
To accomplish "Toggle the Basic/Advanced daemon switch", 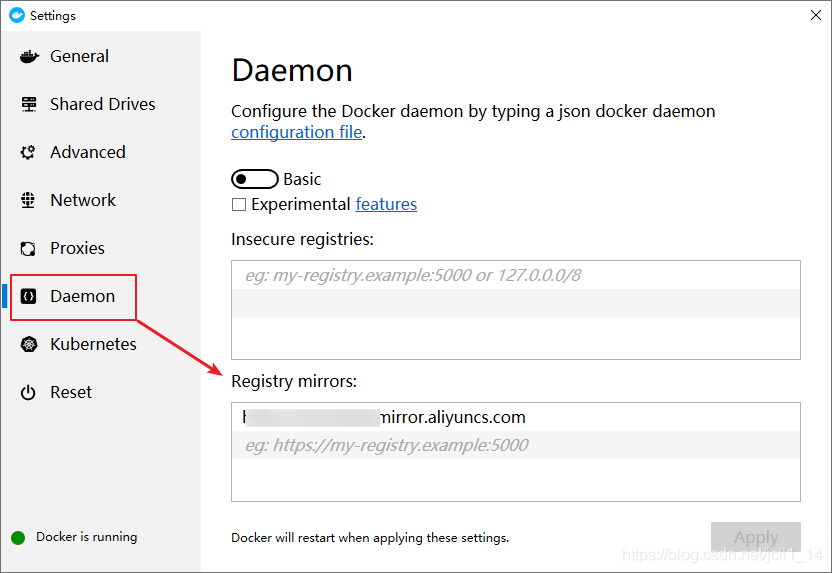I will tap(255, 179).
